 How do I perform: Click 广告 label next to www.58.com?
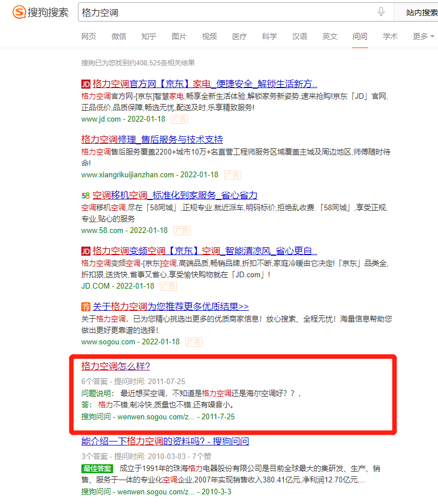182,231
